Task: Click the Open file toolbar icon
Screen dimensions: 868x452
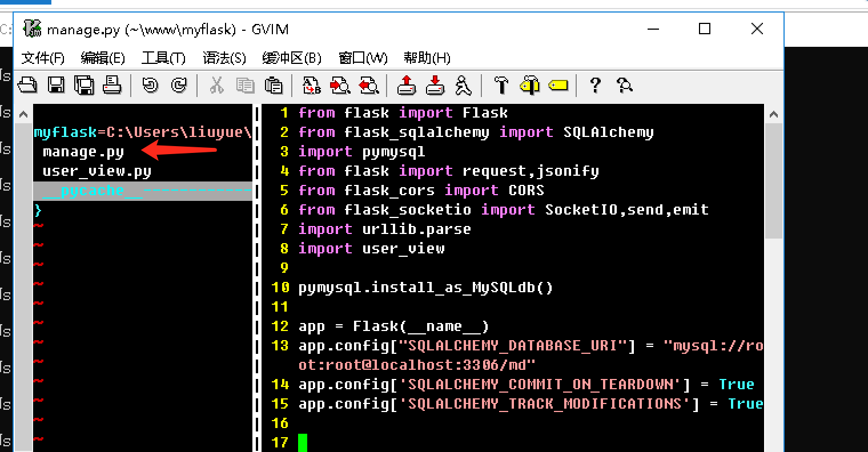Action: [27, 85]
